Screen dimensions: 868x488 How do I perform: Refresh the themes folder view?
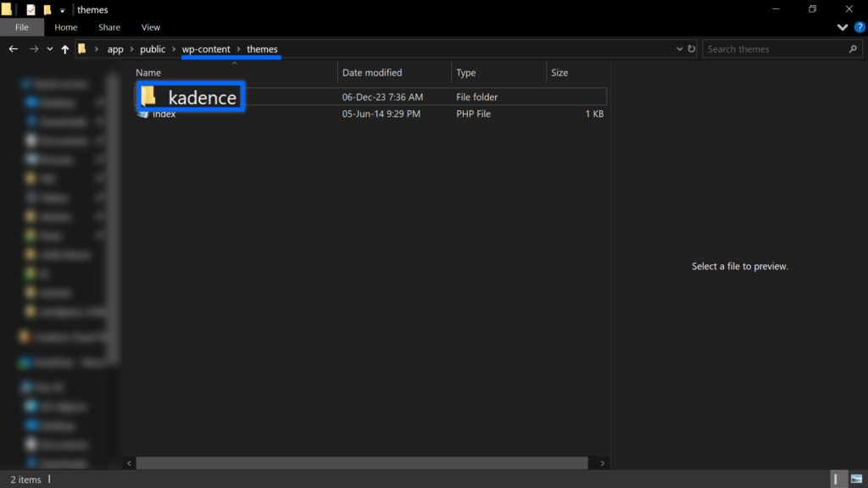click(692, 48)
